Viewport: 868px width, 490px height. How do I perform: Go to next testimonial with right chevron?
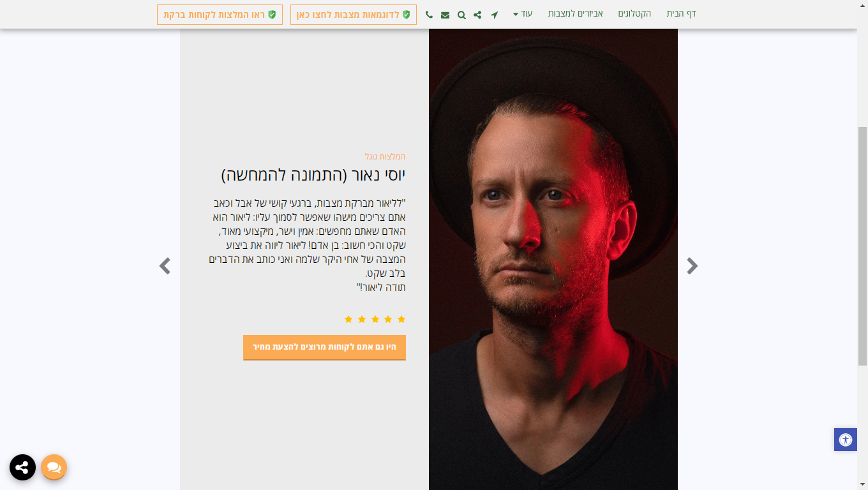coord(692,266)
